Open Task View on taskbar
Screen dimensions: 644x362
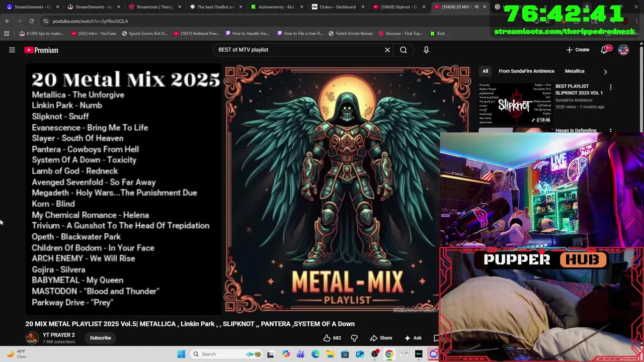pos(271,354)
